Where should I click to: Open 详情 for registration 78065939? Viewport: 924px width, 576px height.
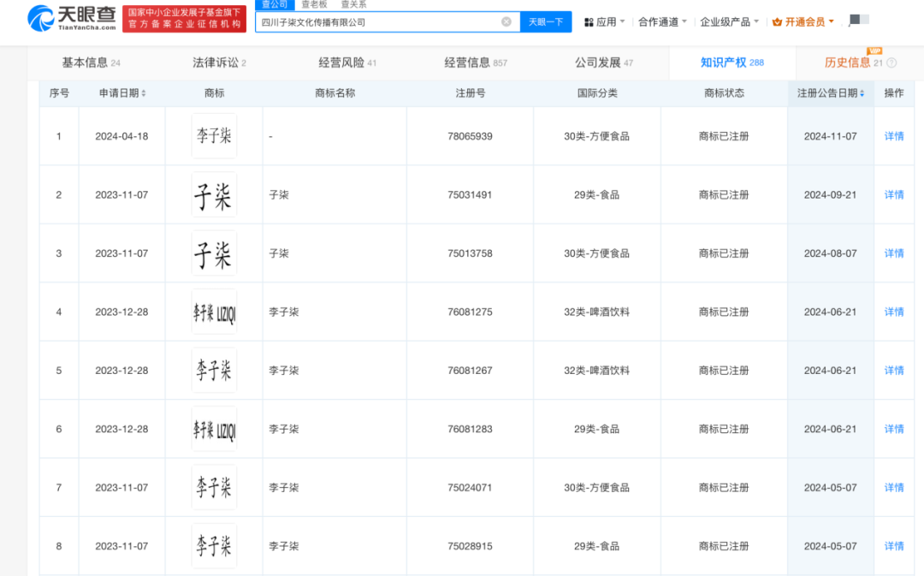tap(893, 136)
